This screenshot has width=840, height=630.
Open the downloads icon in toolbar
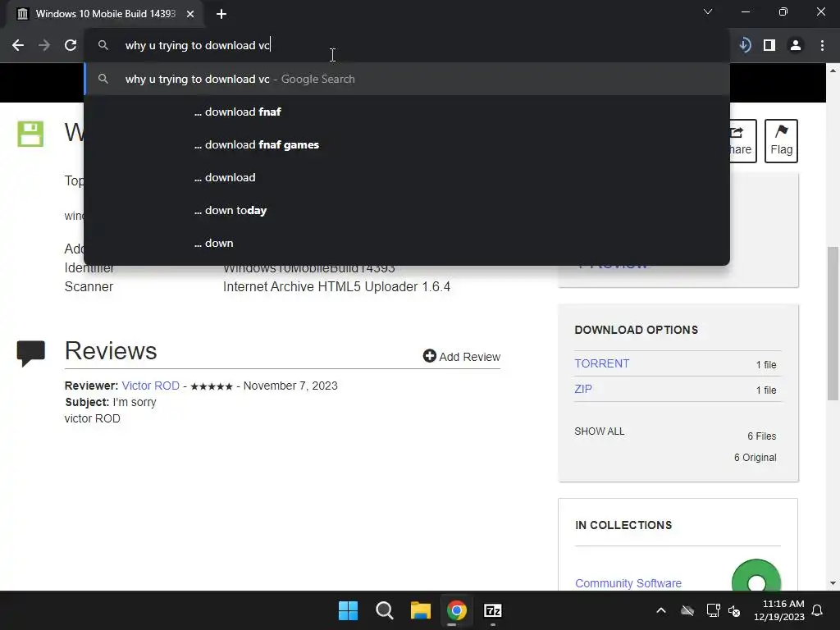(x=744, y=46)
